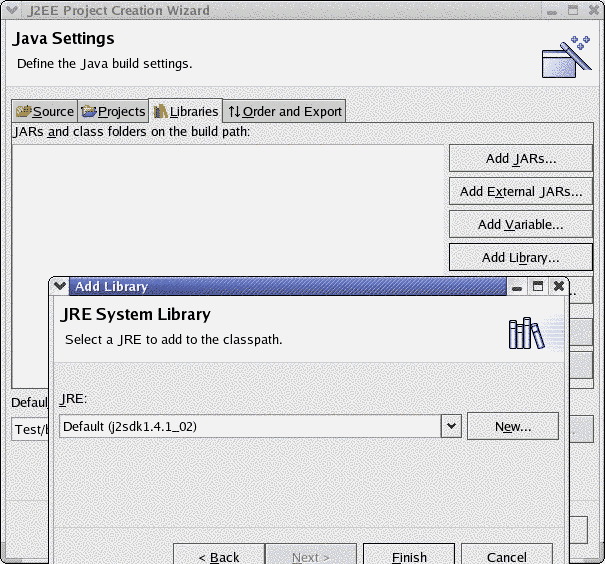
Task: Click the Add Variable... button
Action: 520,224
